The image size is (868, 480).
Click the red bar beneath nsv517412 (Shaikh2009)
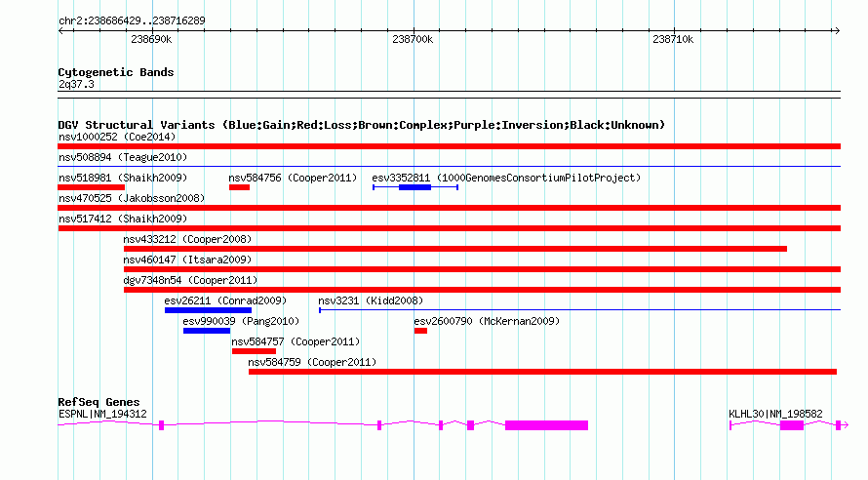point(449,228)
